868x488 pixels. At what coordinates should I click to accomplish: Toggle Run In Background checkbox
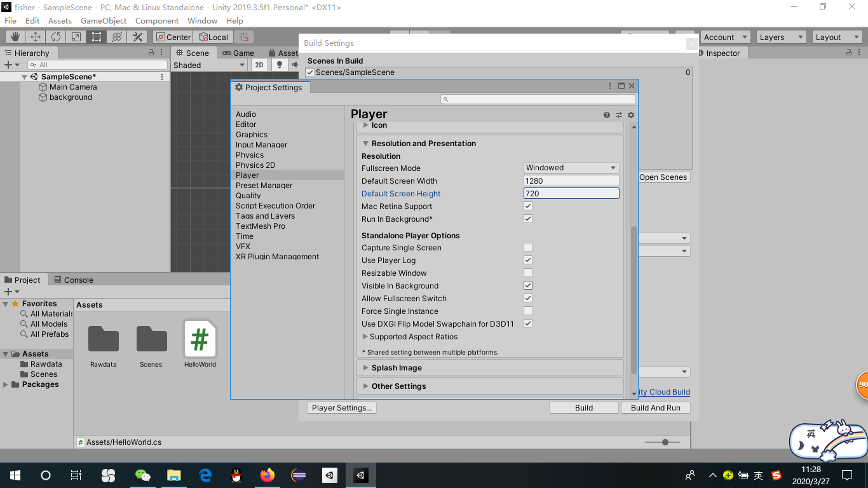coord(528,219)
